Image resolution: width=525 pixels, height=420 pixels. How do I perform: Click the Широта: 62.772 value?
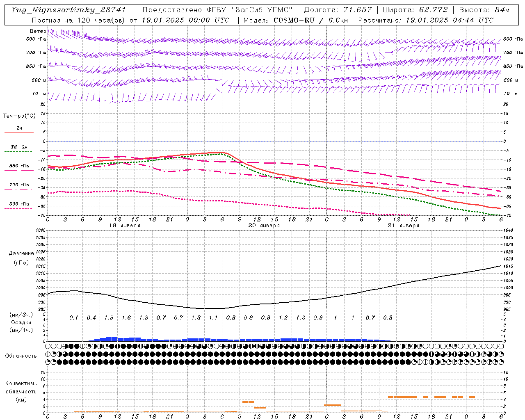click(x=415, y=10)
